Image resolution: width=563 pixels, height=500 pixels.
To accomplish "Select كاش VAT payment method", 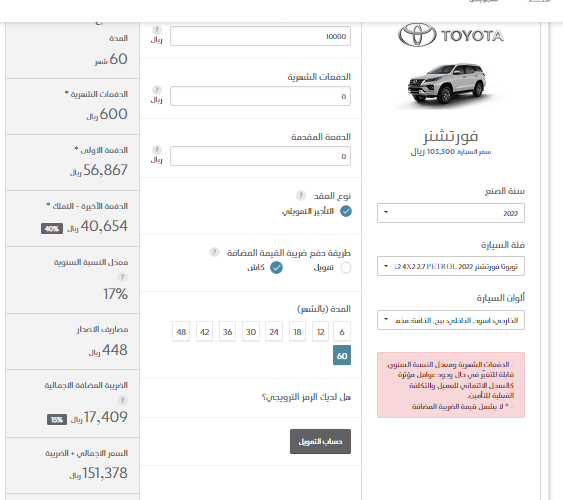I will coord(276,267).
